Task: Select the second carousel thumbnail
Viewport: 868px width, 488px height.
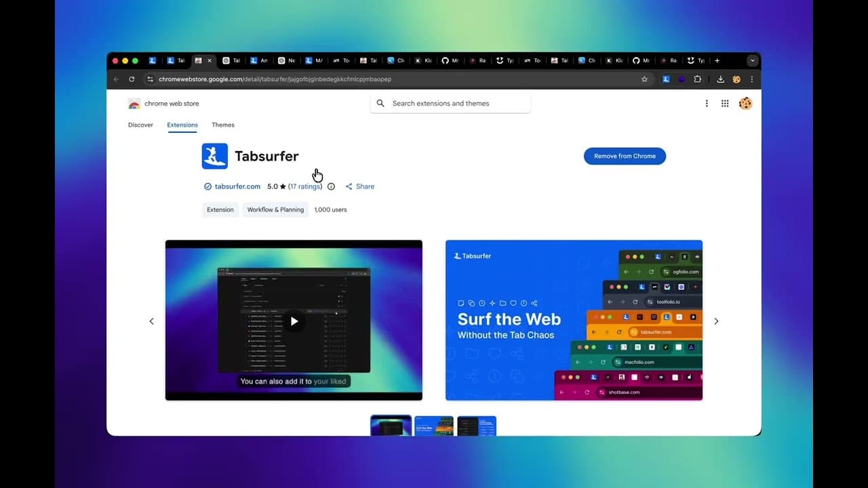Action: pos(434,426)
